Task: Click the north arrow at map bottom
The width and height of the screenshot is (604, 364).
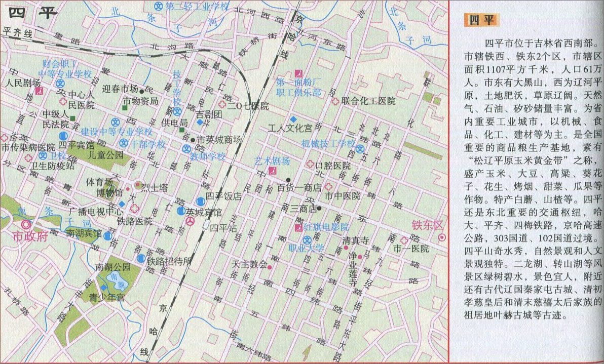Action: [306, 352]
